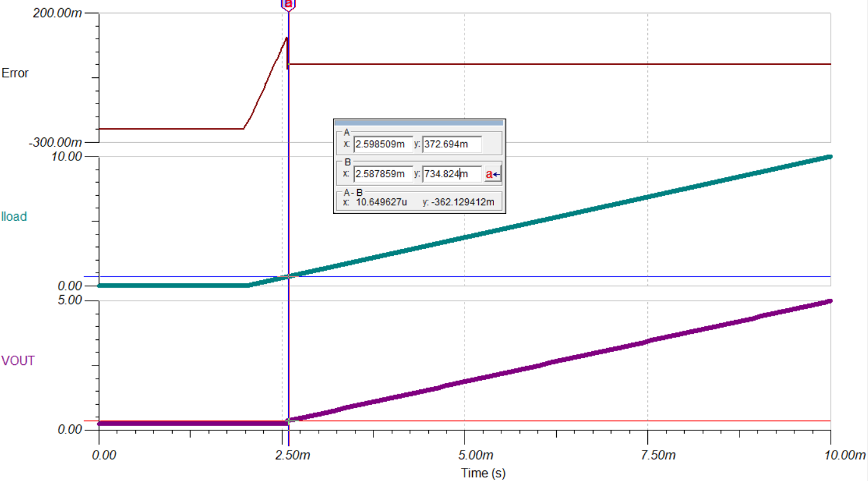This screenshot has height=481, width=868.
Task: Click the crosshair marker on the VOUT trace
Action: 288,420
